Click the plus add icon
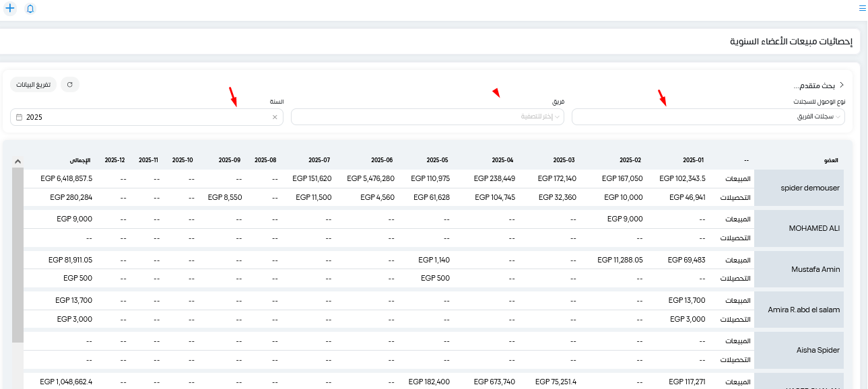Image resolution: width=868 pixels, height=389 pixels. 10,9
